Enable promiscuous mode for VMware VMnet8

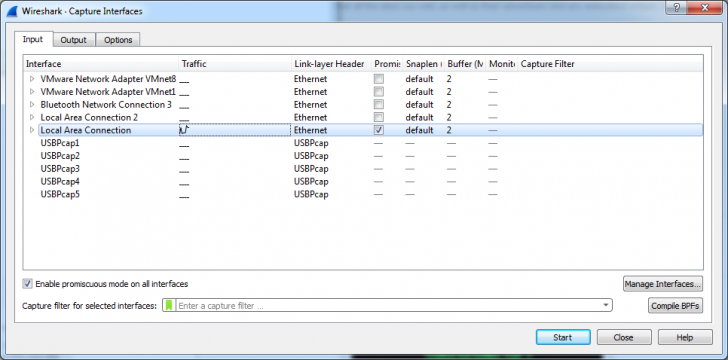click(379, 79)
